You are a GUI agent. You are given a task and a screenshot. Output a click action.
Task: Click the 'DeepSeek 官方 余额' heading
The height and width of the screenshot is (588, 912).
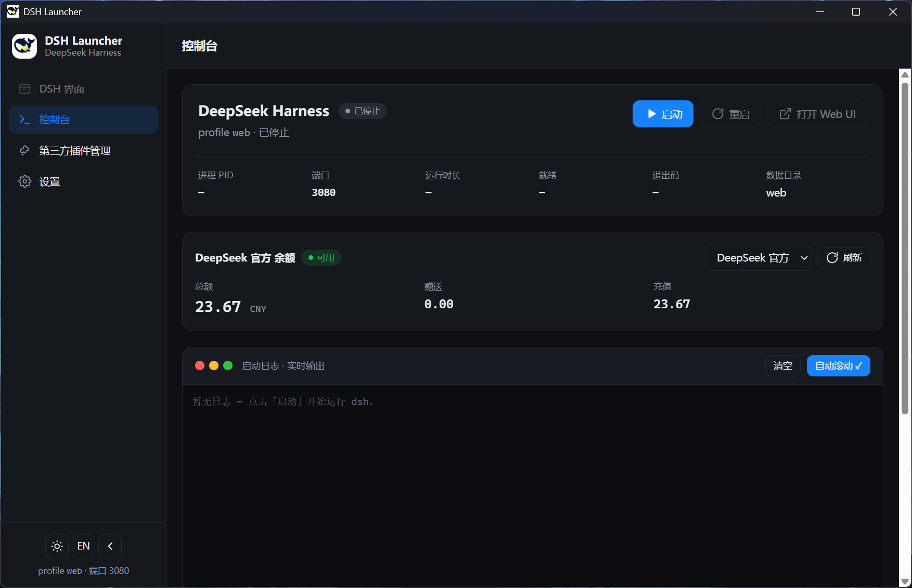[245, 258]
